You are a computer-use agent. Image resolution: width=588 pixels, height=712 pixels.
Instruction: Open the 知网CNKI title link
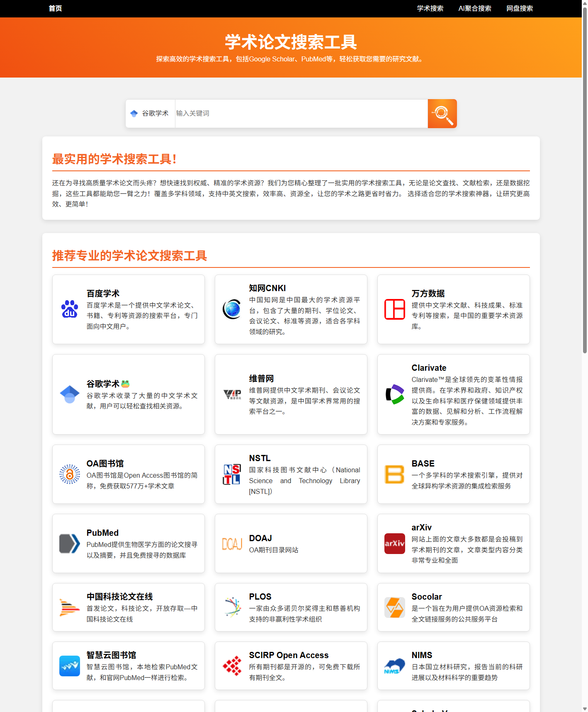267,288
